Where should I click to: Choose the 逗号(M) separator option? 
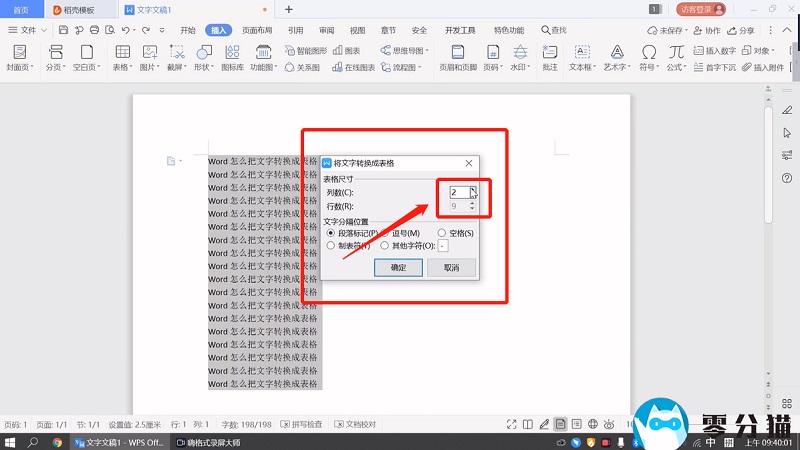pos(385,232)
